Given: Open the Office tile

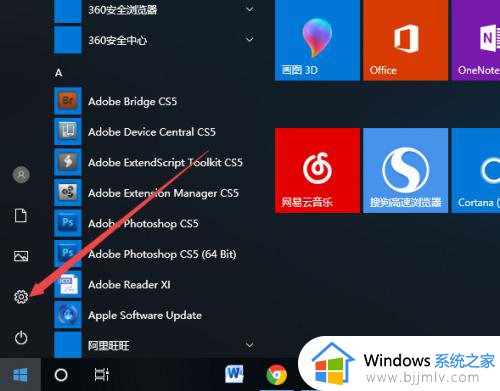Looking at the screenshot, I should pyautogui.click(x=406, y=39).
